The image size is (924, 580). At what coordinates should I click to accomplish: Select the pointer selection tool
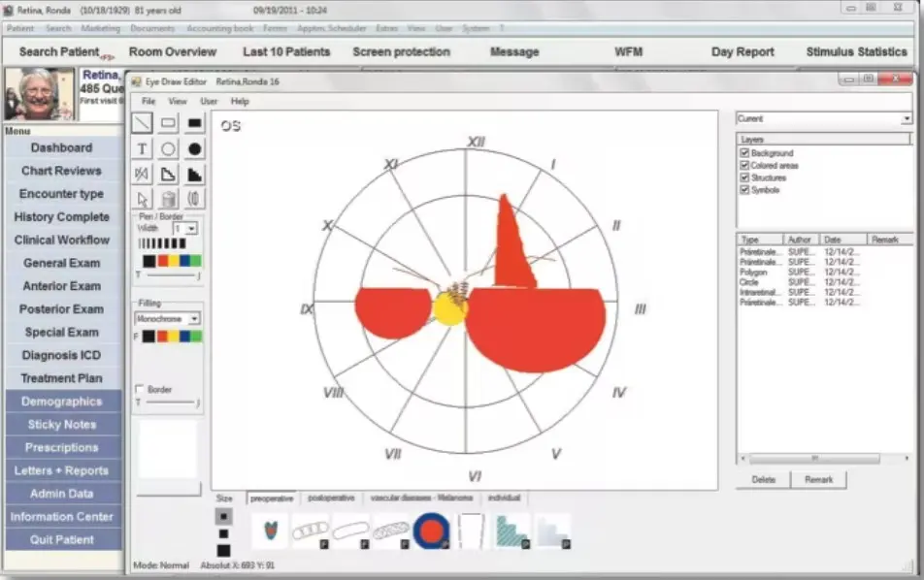(141, 200)
